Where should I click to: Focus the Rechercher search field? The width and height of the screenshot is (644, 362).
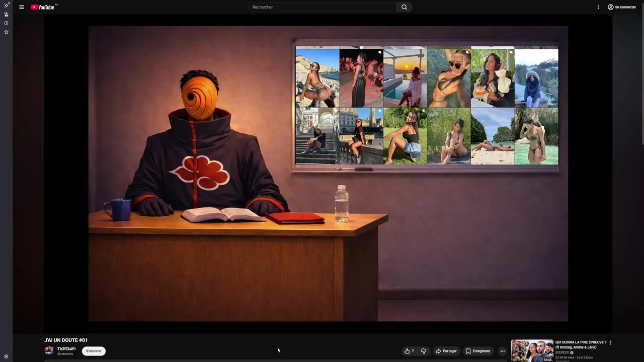(322, 7)
